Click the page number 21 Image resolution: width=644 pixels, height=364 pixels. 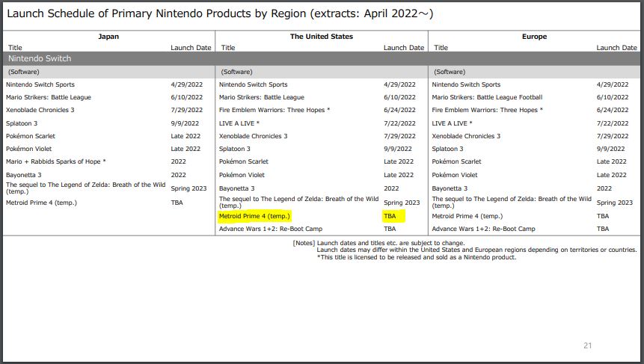click(586, 345)
